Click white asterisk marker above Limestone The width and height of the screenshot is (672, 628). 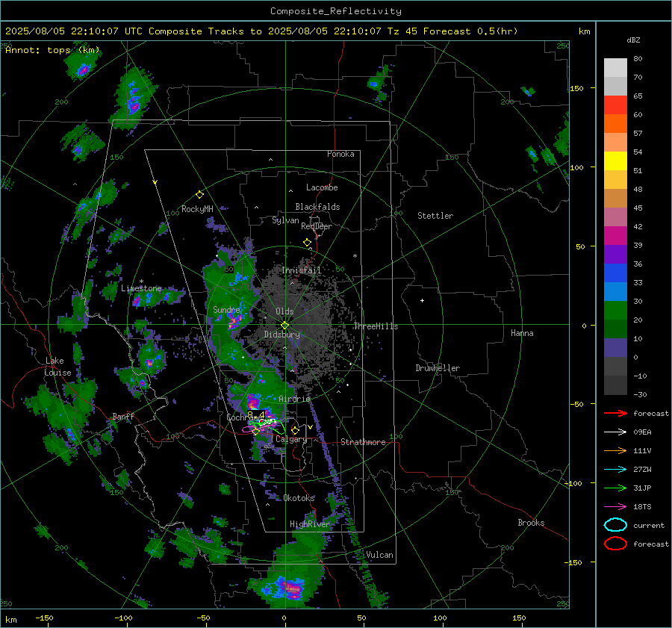tap(141, 282)
